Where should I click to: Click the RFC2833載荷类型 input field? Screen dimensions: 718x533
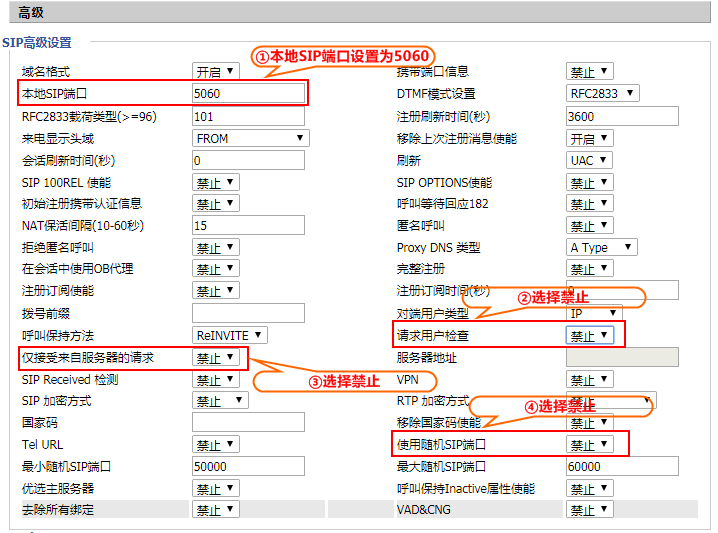[x=248, y=116]
